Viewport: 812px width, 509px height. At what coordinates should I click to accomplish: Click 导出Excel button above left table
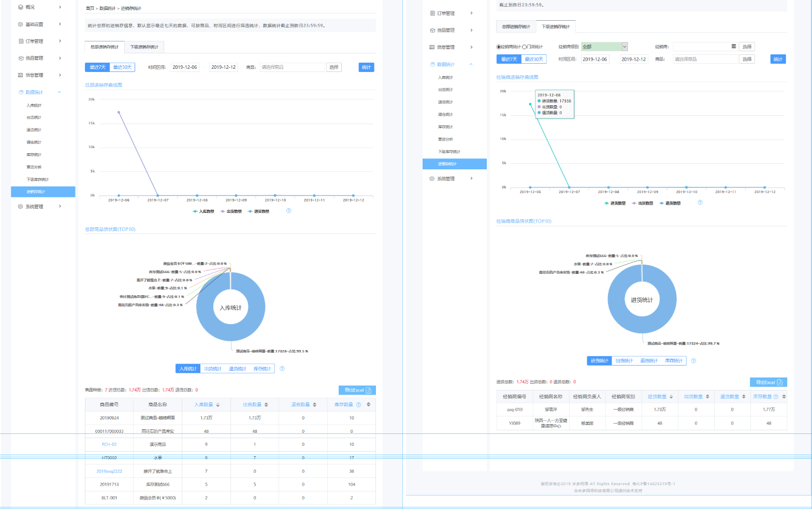[x=357, y=390]
